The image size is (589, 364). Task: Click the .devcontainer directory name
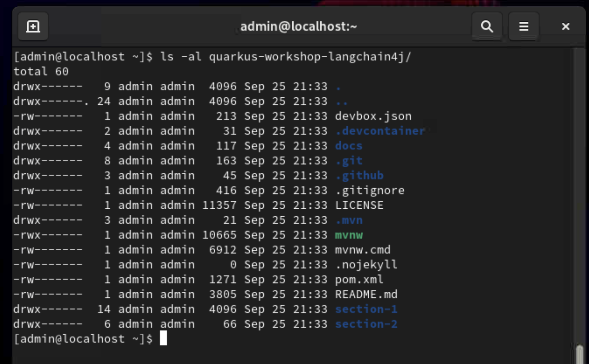click(x=380, y=131)
